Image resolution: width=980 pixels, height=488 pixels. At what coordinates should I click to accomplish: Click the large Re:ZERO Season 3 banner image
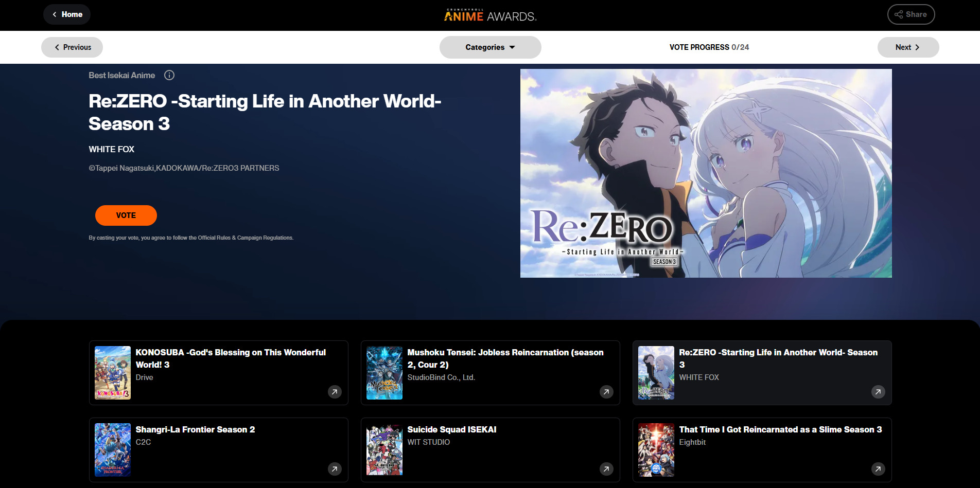[x=706, y=173]
